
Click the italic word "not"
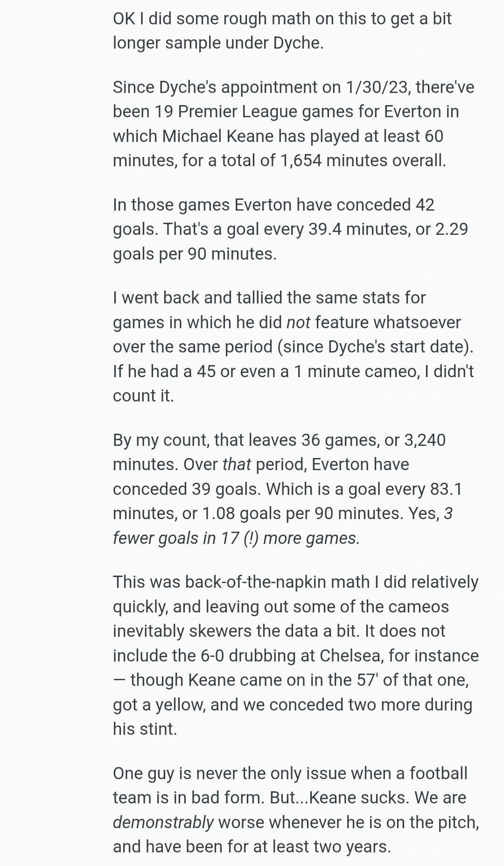298,323
